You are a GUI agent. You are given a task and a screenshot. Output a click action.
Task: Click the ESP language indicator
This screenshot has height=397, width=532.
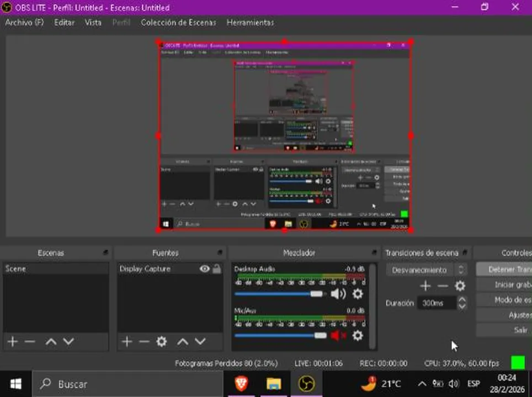[x=474, y=384]
